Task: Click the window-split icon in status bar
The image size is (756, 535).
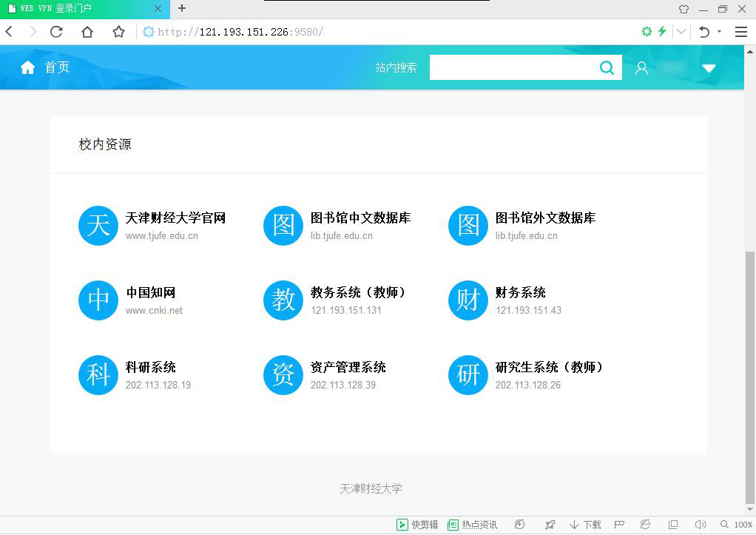Action: point(673,525)
